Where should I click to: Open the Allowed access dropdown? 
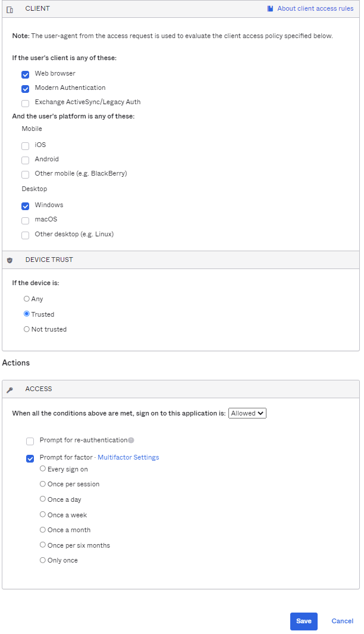[x=247, y=413]
